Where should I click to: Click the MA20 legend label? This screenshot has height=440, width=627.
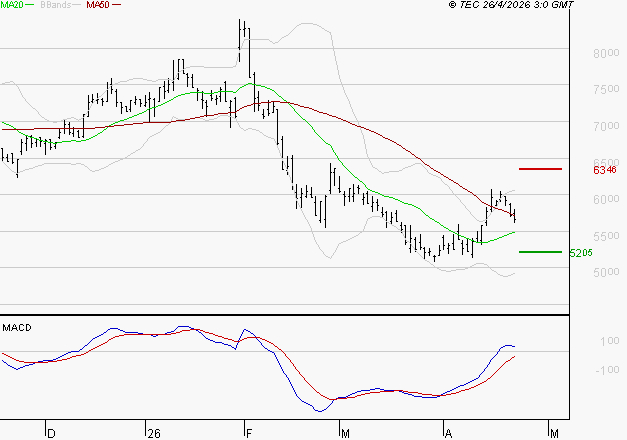tap(12, 5)
